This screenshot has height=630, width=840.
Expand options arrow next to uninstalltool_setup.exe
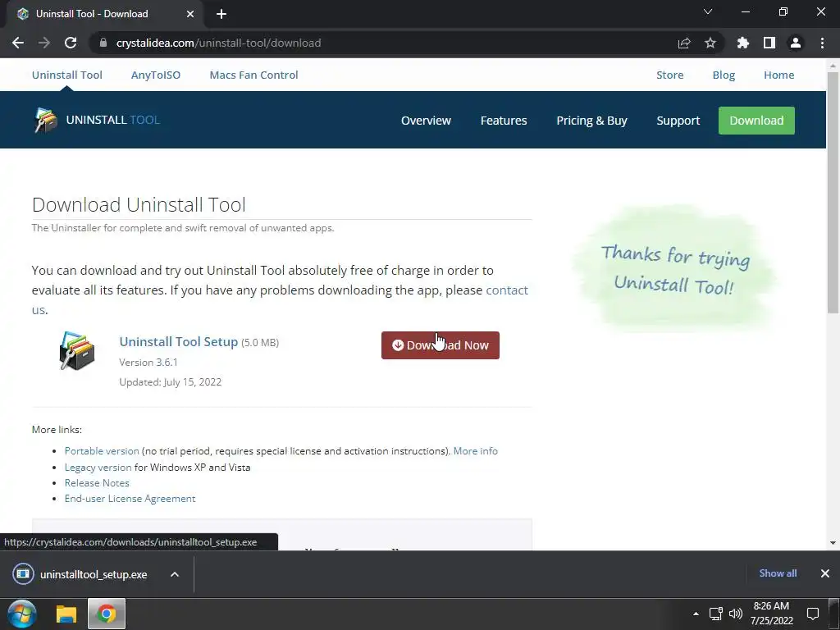point(175,574)
